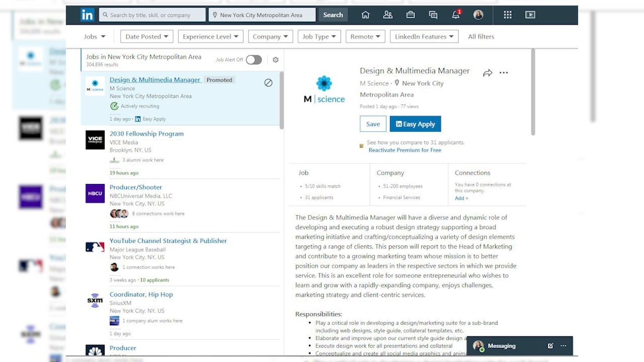Click the Financial Services text

(x=401, y=198)
